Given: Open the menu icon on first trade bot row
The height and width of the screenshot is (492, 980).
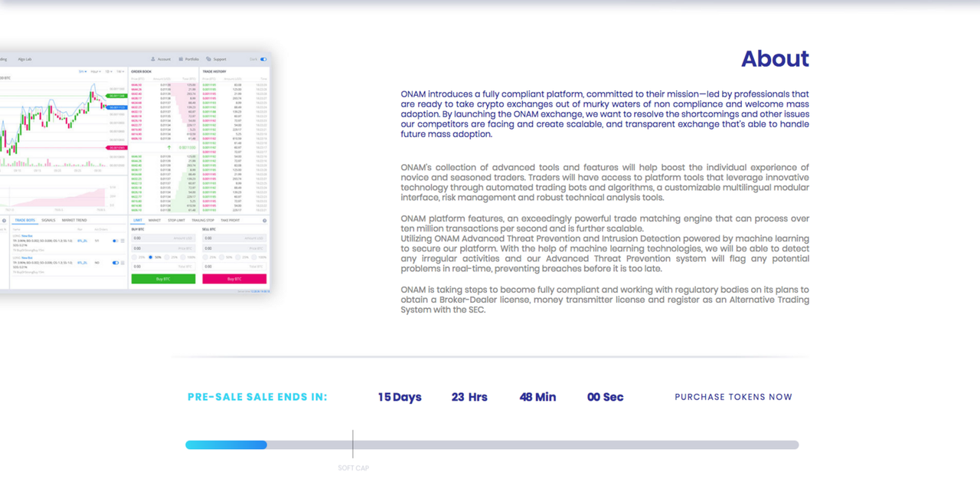Looking at the screenshot, I should pos(122,241).
